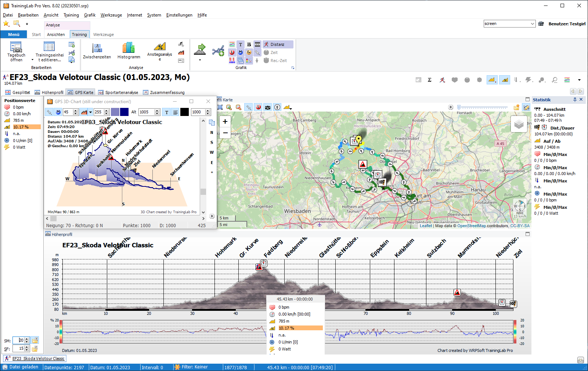Open the Werkzeuge menu
The height and width of the screenshot is (371, 588).
111,15
